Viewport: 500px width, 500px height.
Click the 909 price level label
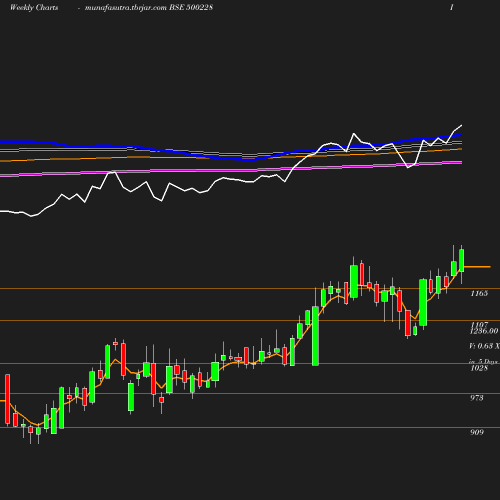(x=477, y=432)
